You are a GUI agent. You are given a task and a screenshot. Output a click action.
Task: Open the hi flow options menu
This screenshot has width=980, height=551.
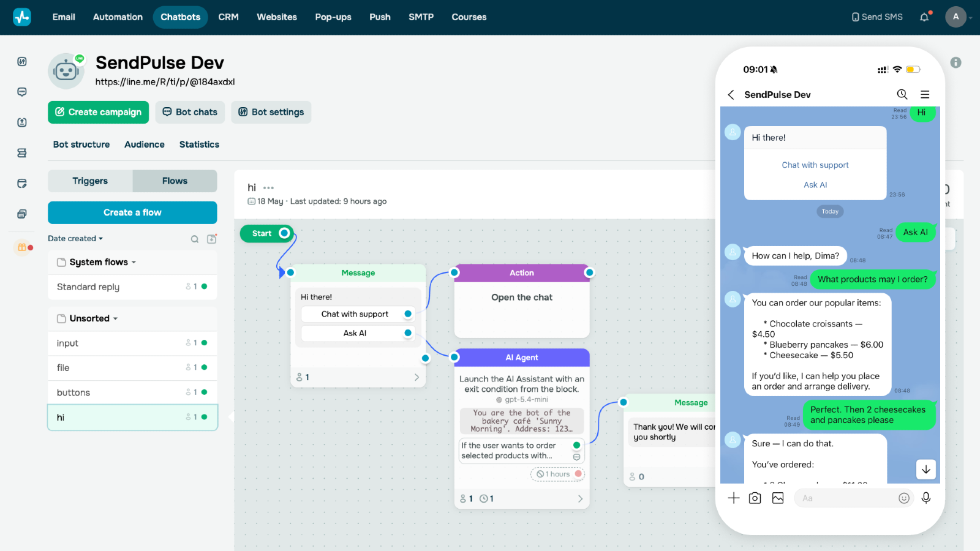click(268, 188)
